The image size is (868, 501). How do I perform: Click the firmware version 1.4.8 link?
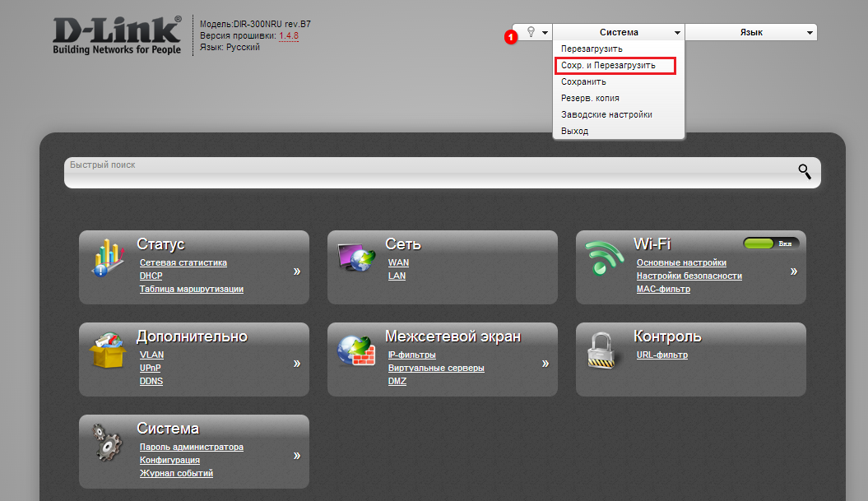(289, 36)
